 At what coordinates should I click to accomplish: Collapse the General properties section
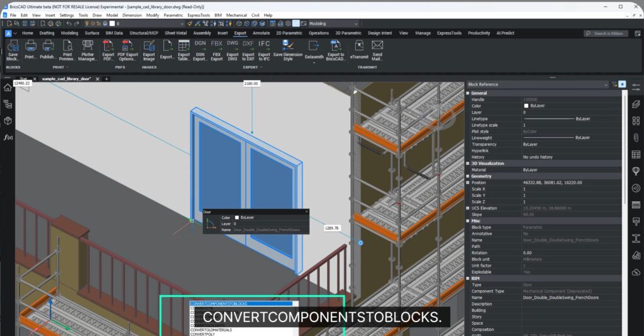point(468,93)
